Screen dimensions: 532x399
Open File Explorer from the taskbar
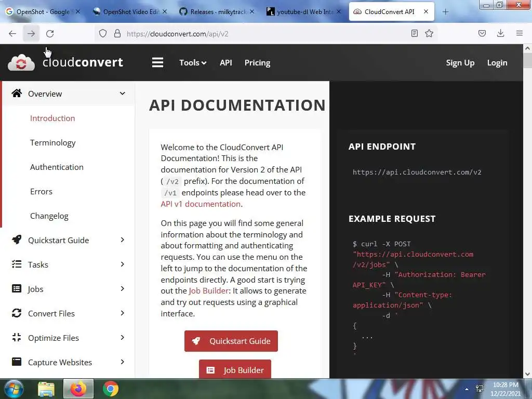pos(46,389)
